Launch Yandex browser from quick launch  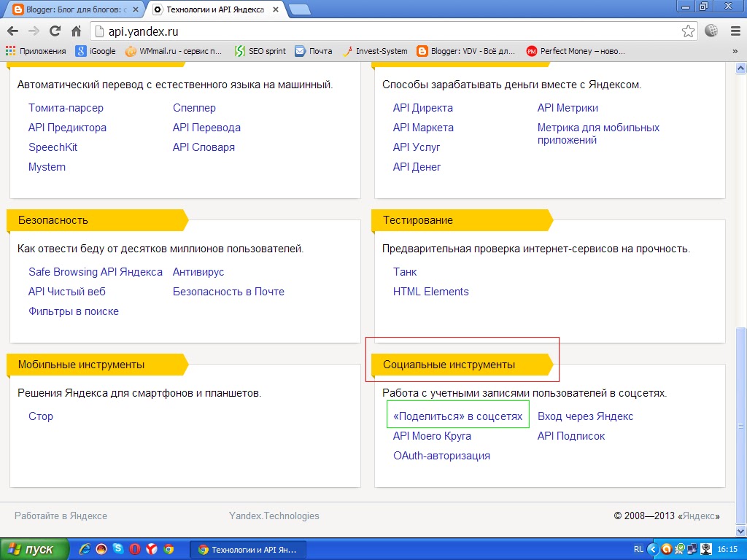click(152, 550)
